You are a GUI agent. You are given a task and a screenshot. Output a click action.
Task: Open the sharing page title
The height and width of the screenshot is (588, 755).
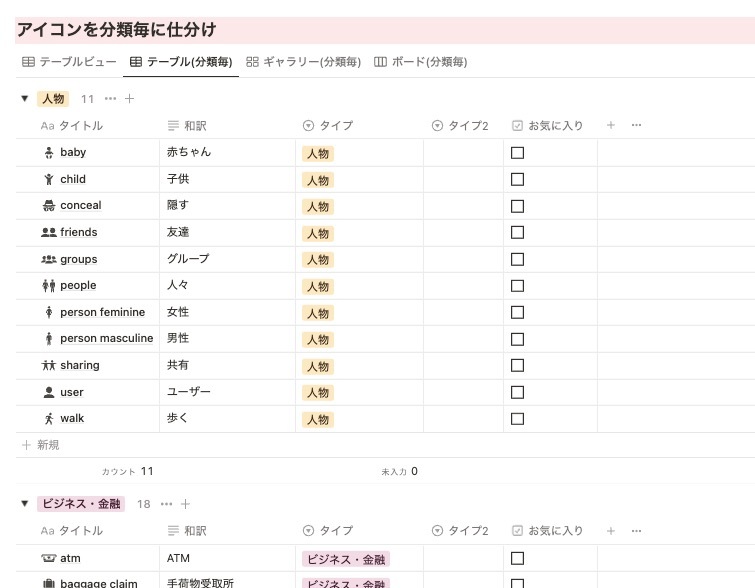click(x=80, y=366)
